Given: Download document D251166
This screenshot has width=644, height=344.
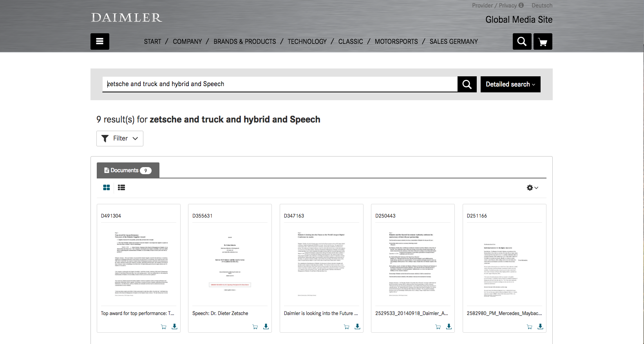Looking at the screenshot, I should 541,326.
